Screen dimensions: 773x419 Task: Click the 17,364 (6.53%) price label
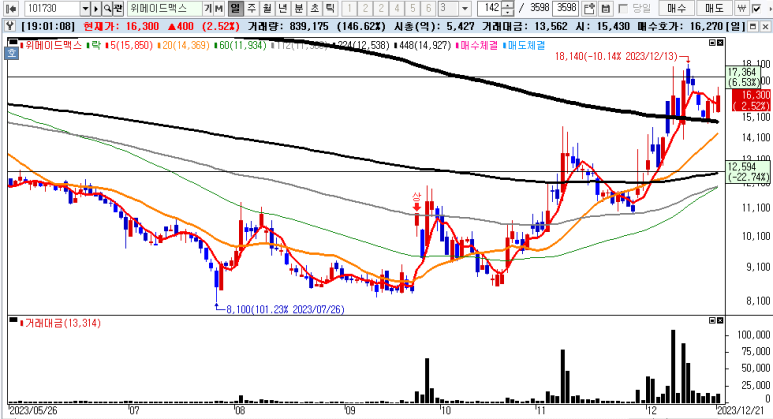(742, 77)
